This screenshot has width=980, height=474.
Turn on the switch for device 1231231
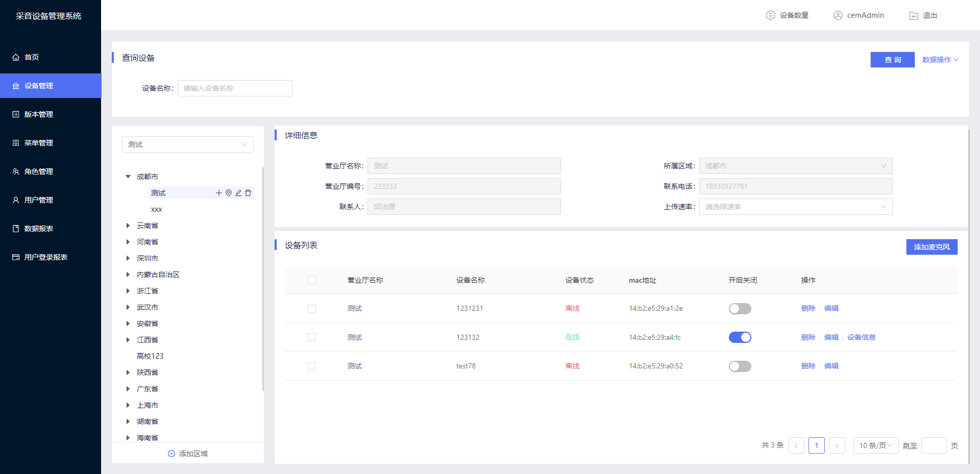740,309
